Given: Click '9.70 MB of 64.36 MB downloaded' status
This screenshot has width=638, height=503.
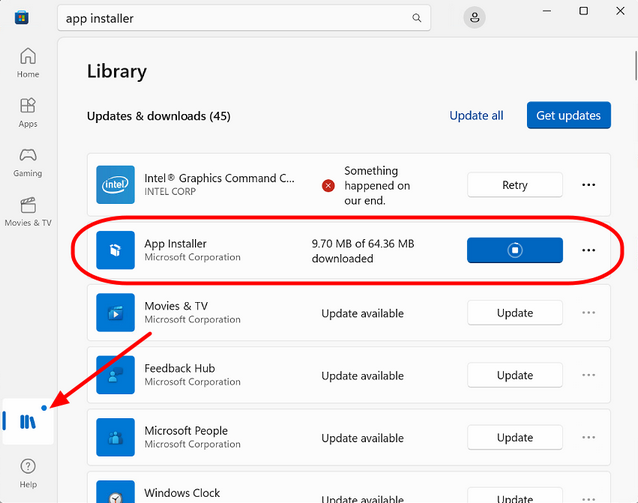Looking at the screenshot, I should tap(363, 251).
